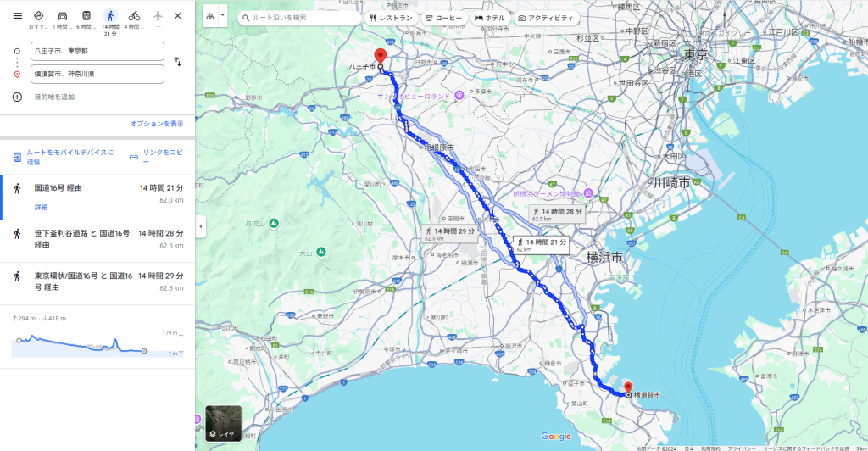Select the transit train travel mode
Screen dimensions: 868x451
pos(86,16)
